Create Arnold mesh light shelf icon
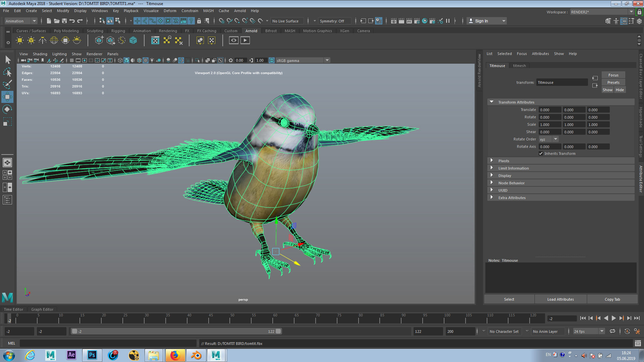This screenshot has width=644, height=362. (x=31, y=41)
